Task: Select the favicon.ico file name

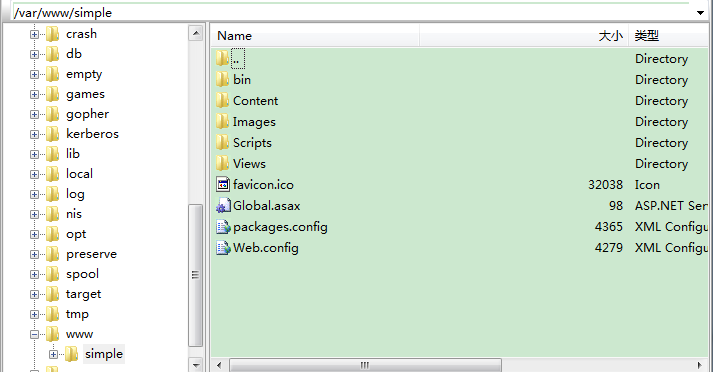Action: 263,185
